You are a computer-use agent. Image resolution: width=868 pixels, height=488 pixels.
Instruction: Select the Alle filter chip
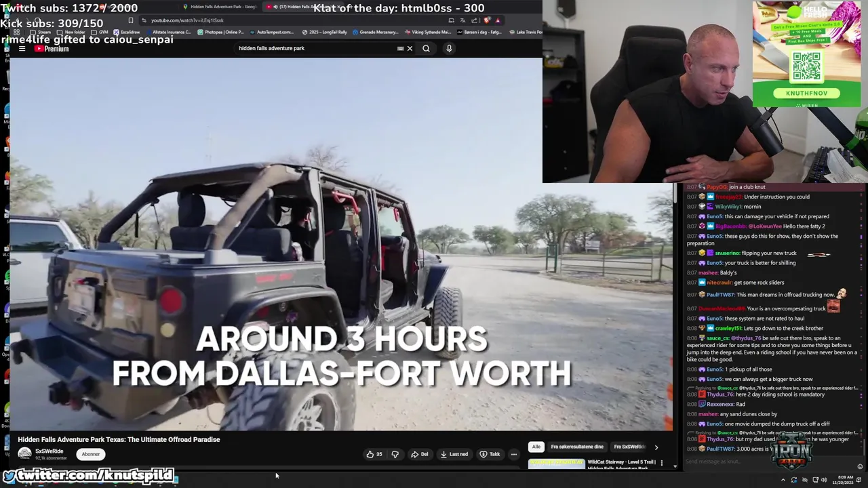point(536,447)
